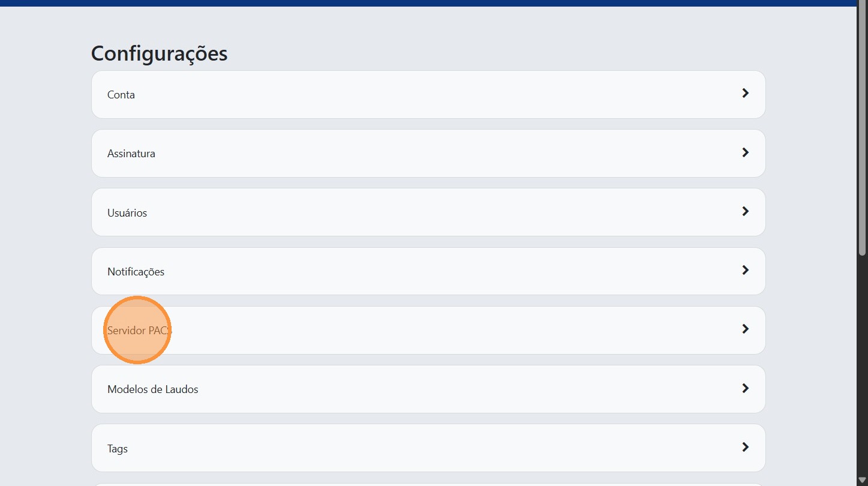The image size is (868, 486).
Task: Click the Configurações page heading
Action: pos(159,53)
